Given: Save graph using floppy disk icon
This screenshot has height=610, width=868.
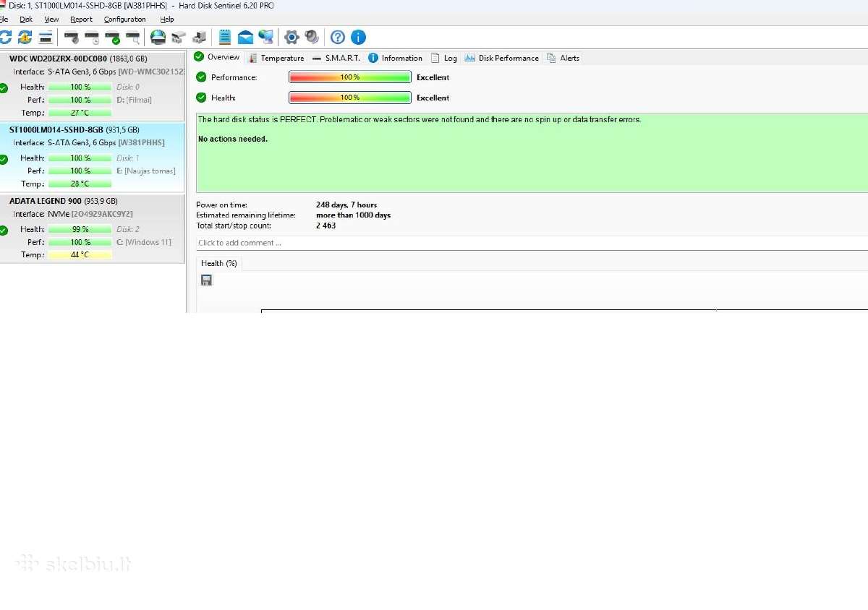Looking at the screenshot, I should pyautogui.click(x=206, y=280).
